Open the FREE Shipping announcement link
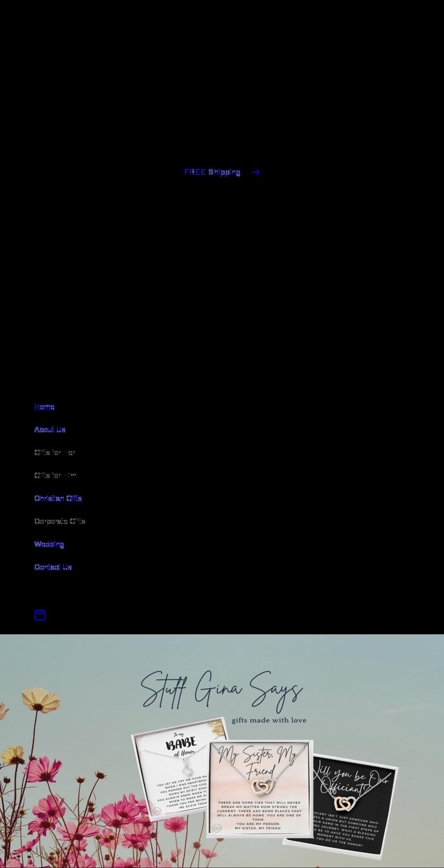The image size is (444, 868). click(222, 172)
